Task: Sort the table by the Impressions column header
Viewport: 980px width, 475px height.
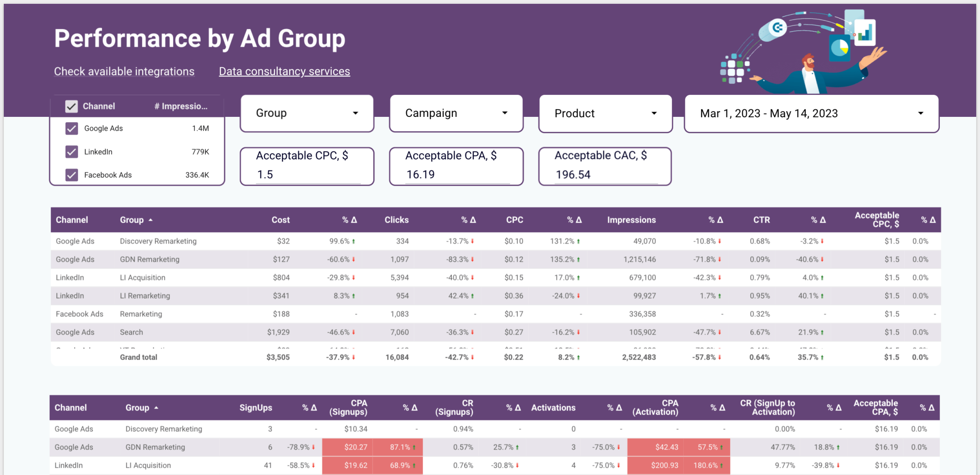Action: 631,219
